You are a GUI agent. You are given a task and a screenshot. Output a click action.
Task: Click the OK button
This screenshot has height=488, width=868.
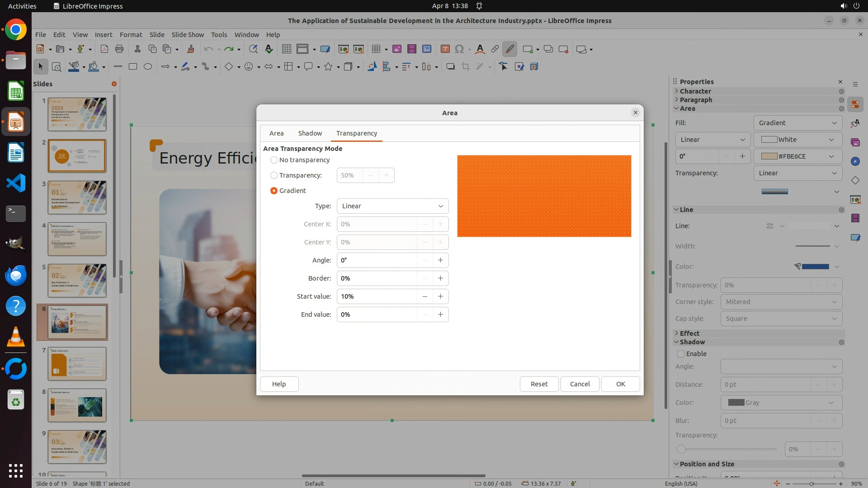click(620, 384)
